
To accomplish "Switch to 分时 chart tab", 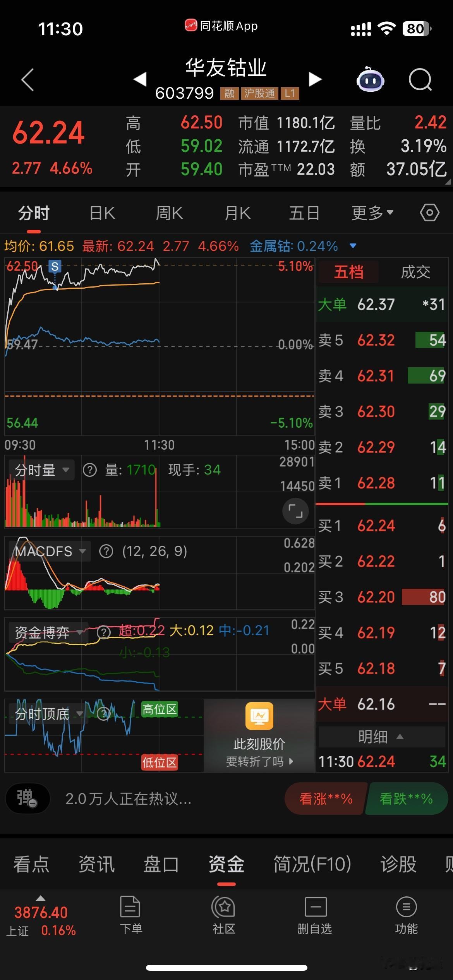I will (34, 213).
